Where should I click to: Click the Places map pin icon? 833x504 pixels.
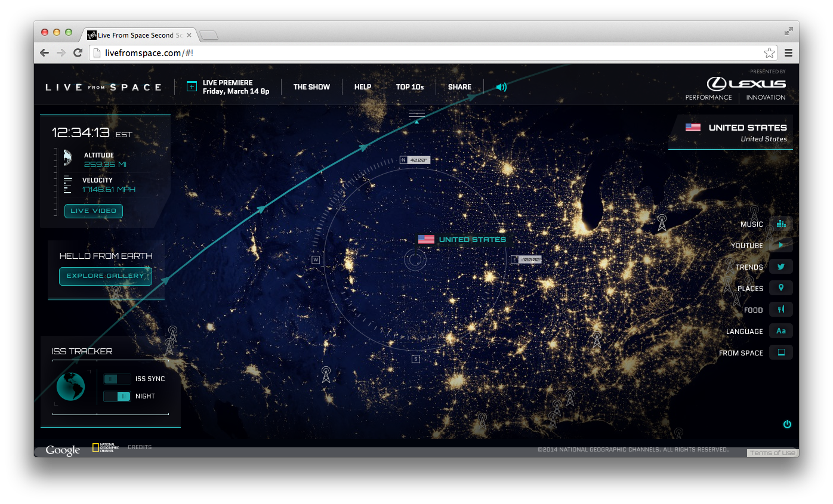[x=781, y=288]
